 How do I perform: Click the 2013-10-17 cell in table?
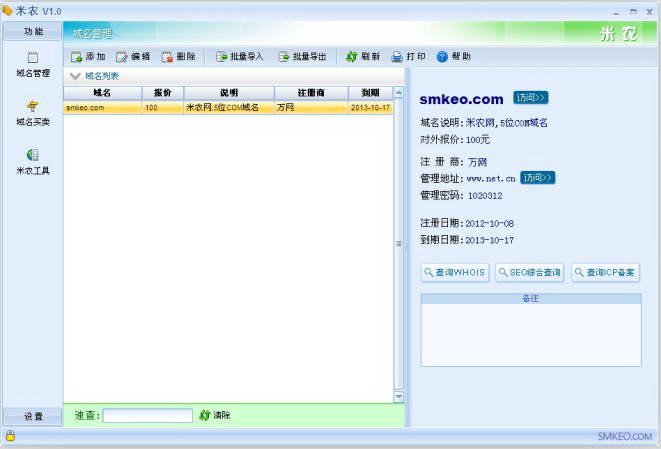tap(371, 108)
